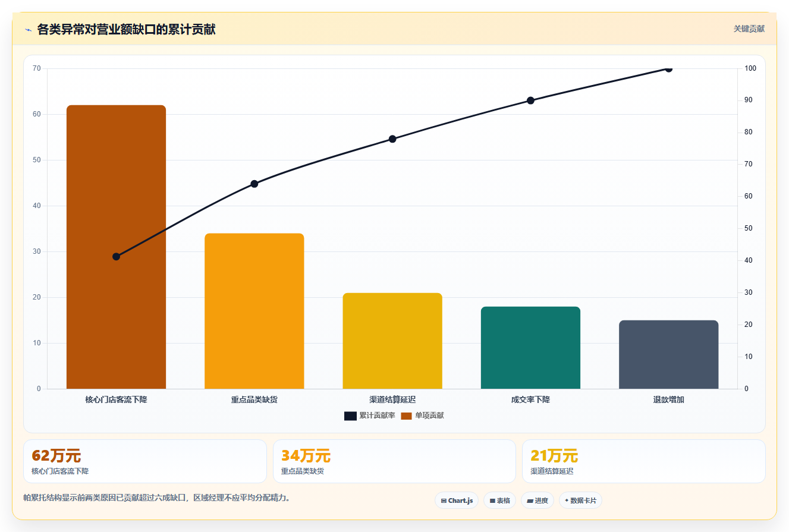Click the cumulative line point above 渠道结算延迟
This screenshot has height=532, width=789.
(x=392, y=139)
